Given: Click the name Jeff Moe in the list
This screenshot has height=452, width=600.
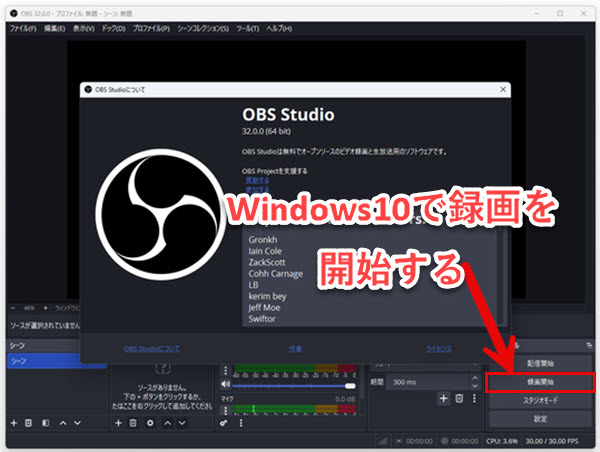Looking at the screenshot, I should [x=264, y=307].
